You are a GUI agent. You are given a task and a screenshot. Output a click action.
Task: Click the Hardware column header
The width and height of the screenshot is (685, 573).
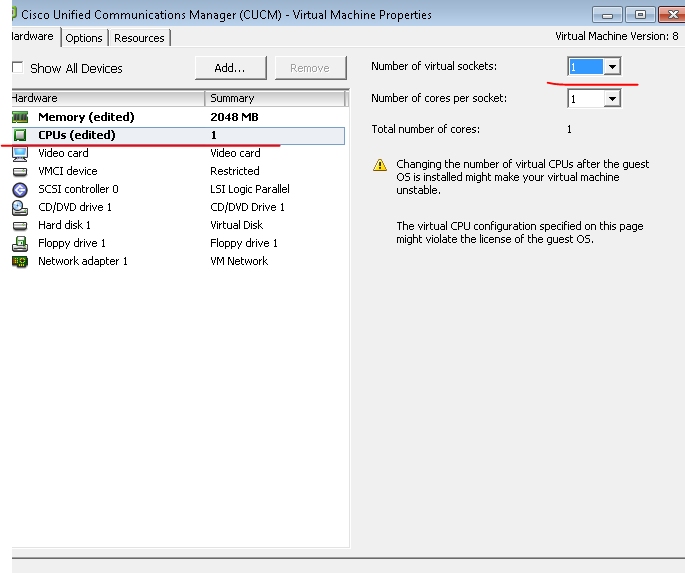click(x=108, y=98)
